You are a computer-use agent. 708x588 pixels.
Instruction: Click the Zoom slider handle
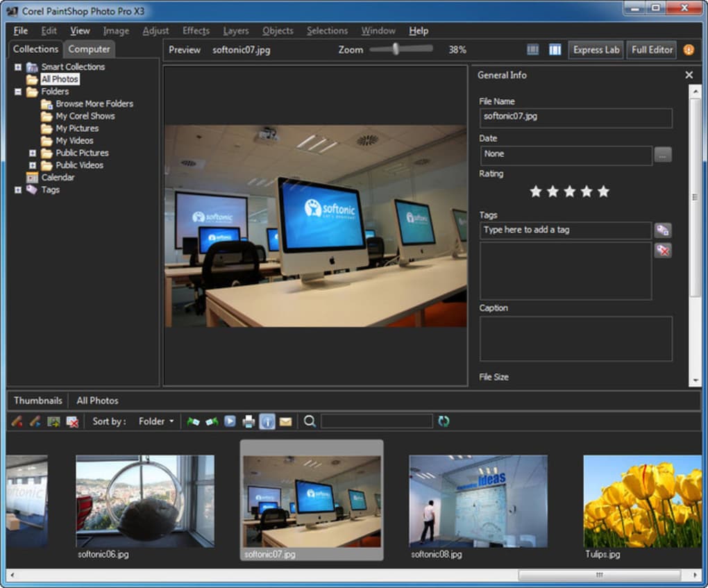[396, 49]
